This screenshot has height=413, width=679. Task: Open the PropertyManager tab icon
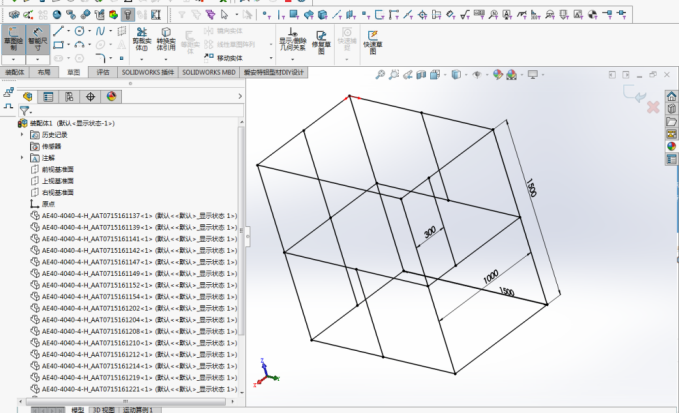tap(48, 96)
